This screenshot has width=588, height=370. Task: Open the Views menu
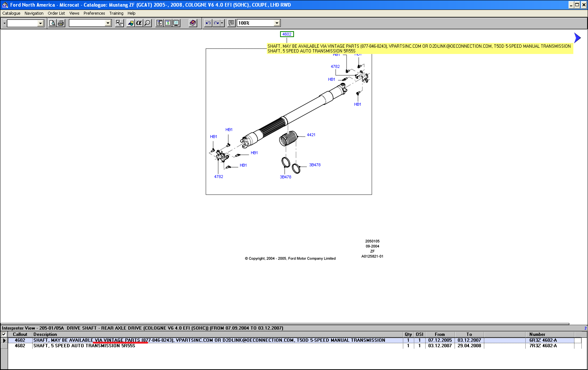[74, 13]
